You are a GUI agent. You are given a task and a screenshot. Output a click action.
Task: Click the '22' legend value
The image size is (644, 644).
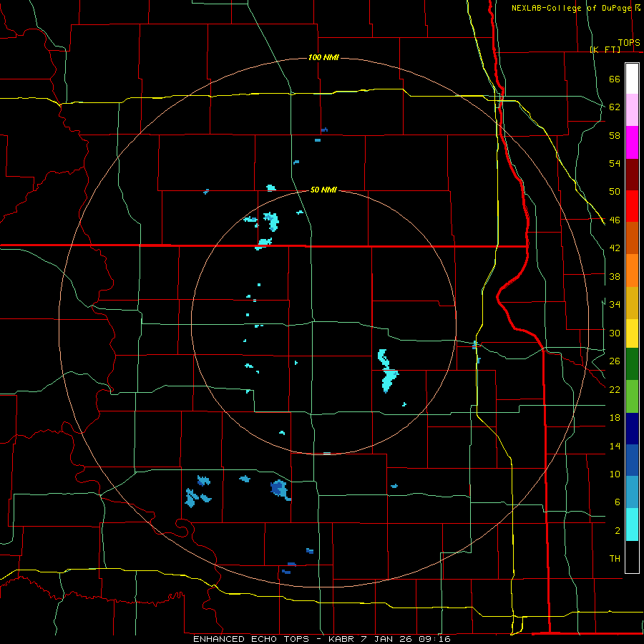tap(615, 389)
